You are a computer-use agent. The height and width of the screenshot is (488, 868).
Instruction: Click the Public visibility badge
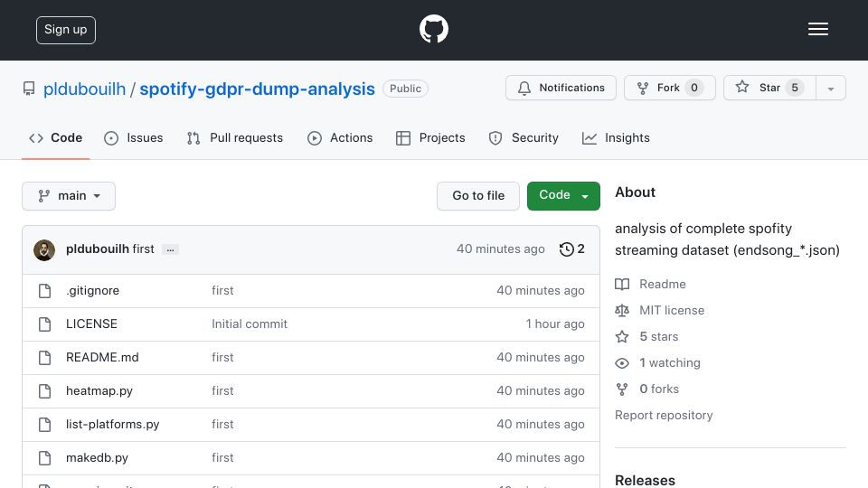coord(405,89)
